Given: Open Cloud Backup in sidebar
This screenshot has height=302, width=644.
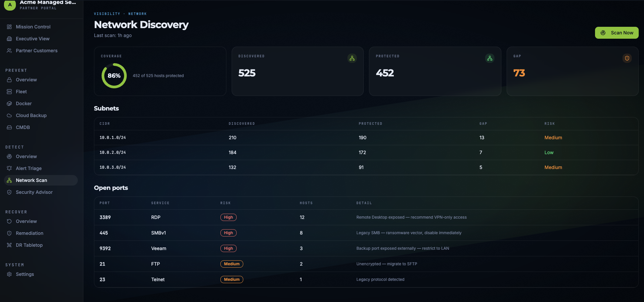Looking at the screenshot, I should pos(41,115).
